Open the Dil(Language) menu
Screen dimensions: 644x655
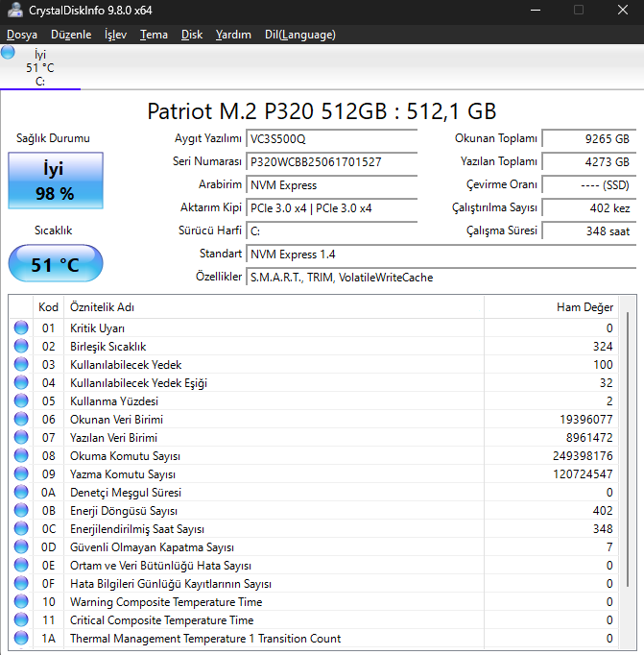click(x=300, y=35)
